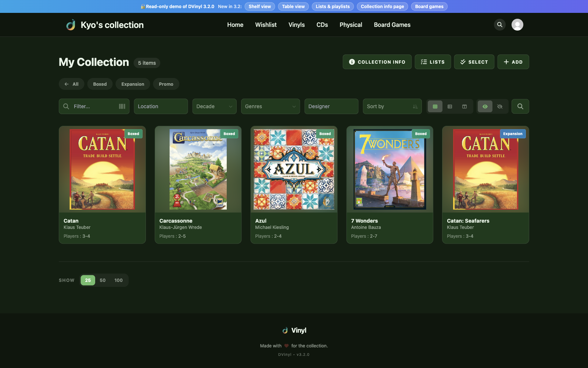Click the Shelf view banner link
Image resolution: width=588 pixels, height=368 pixels.
tap(260, 6)
